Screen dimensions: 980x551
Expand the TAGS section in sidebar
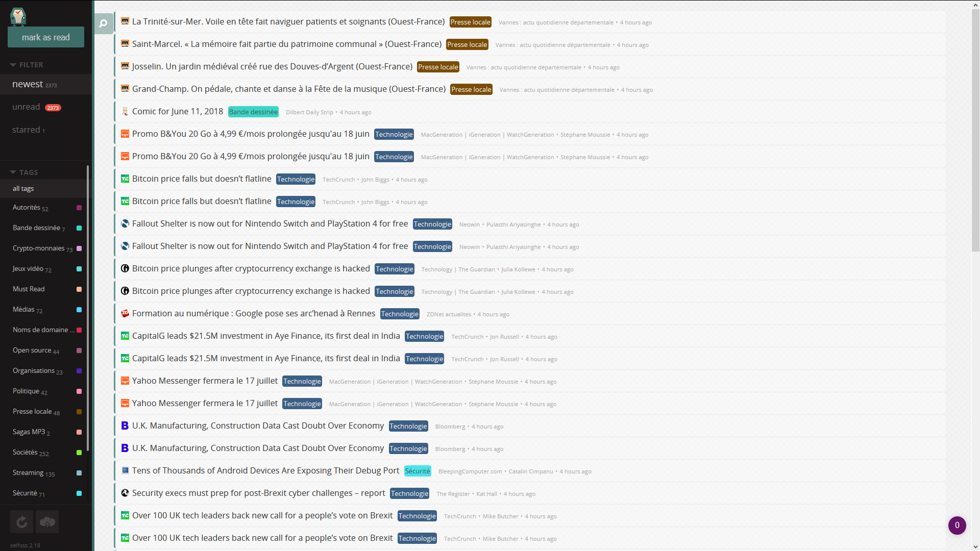tap(28, 171)
